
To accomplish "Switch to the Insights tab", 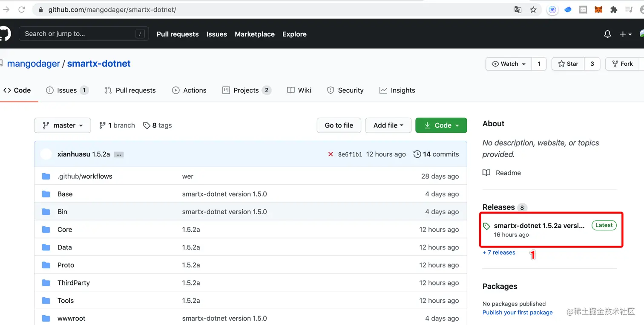I will (397, 90).
